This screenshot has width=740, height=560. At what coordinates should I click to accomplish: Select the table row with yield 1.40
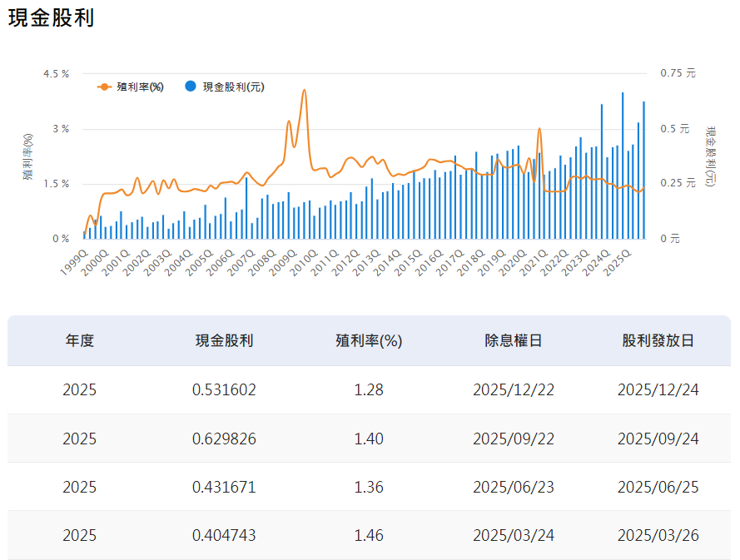click(368, 439)
